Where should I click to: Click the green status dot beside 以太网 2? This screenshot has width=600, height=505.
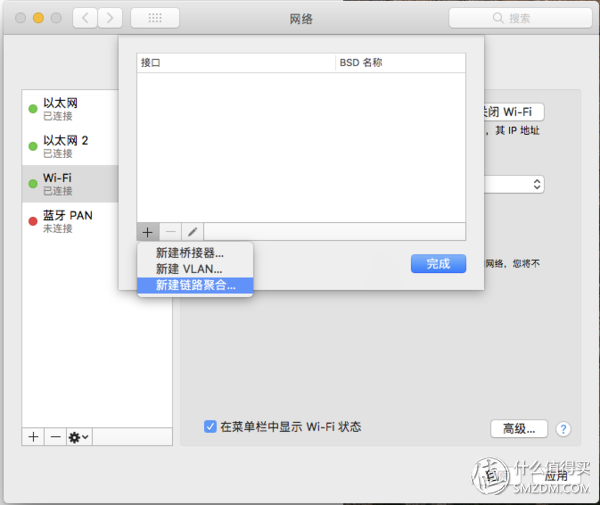(x=33, y=147)
